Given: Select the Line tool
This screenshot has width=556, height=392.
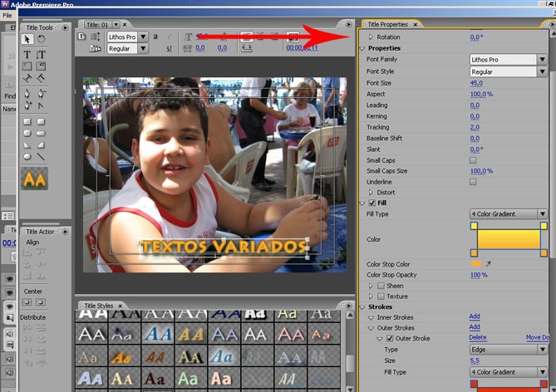Looking at the screenshot, I should [x=41, y=155].
